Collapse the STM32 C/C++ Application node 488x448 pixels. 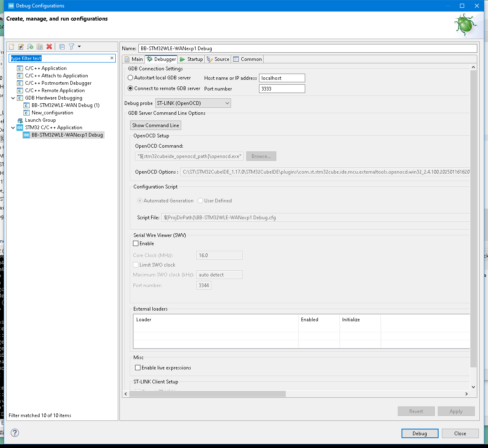[13, 128]
